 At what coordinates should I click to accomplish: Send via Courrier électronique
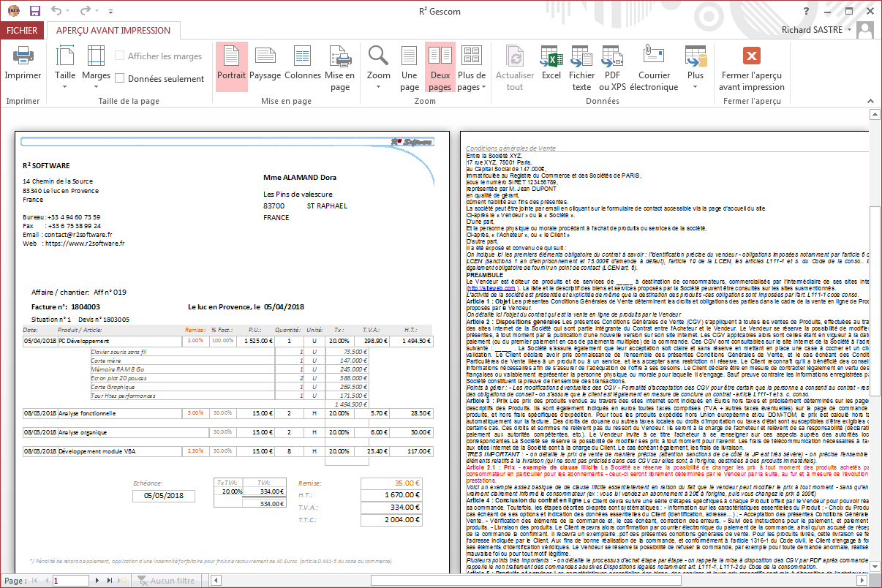coord(654,67)
